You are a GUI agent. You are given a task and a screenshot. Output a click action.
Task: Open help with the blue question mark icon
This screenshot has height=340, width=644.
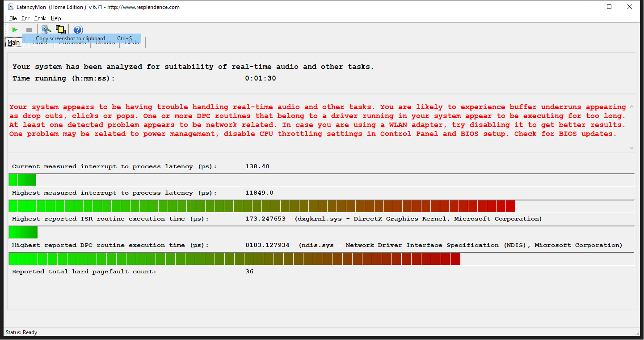[78, 30]
